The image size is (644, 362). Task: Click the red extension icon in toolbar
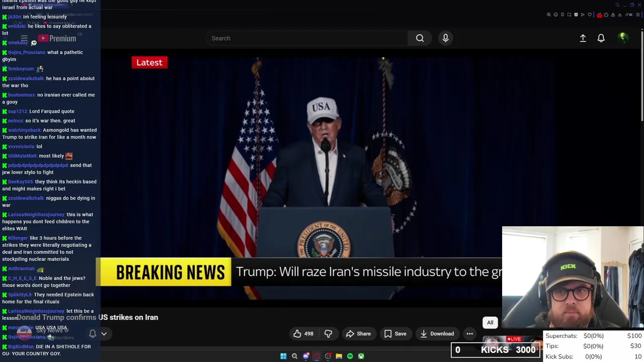click(599, 15)
